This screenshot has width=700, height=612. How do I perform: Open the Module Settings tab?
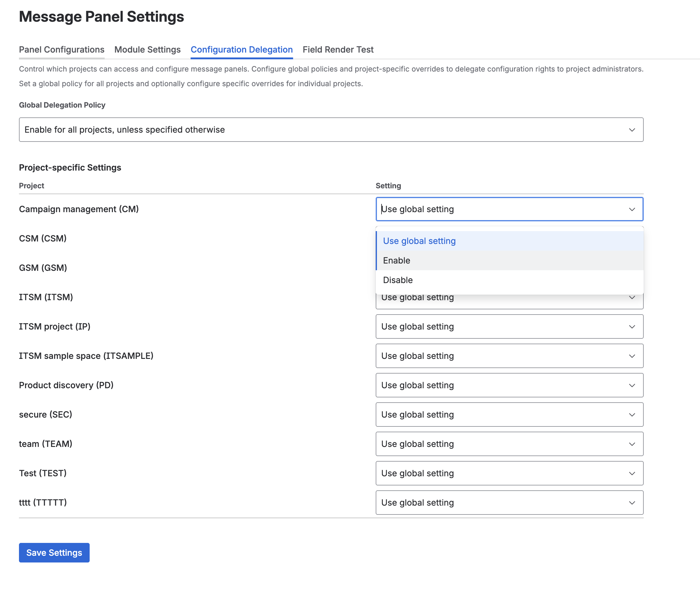click(x=147, y=50)
